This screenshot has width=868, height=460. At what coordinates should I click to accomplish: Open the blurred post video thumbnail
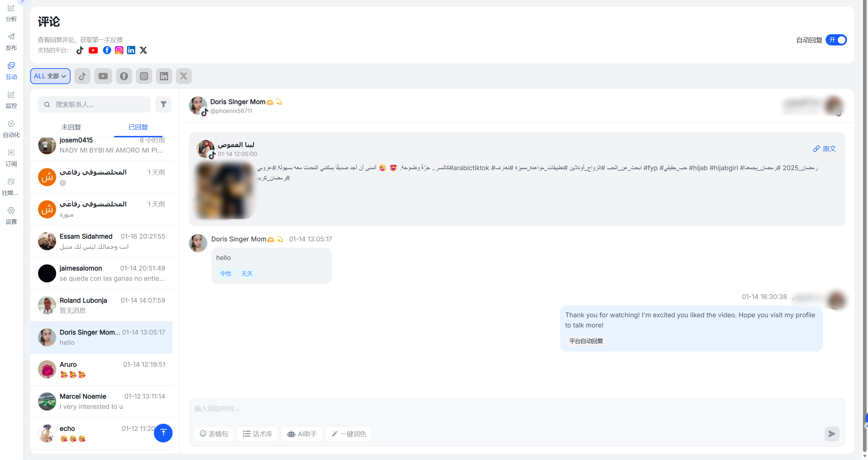point(224,190)
